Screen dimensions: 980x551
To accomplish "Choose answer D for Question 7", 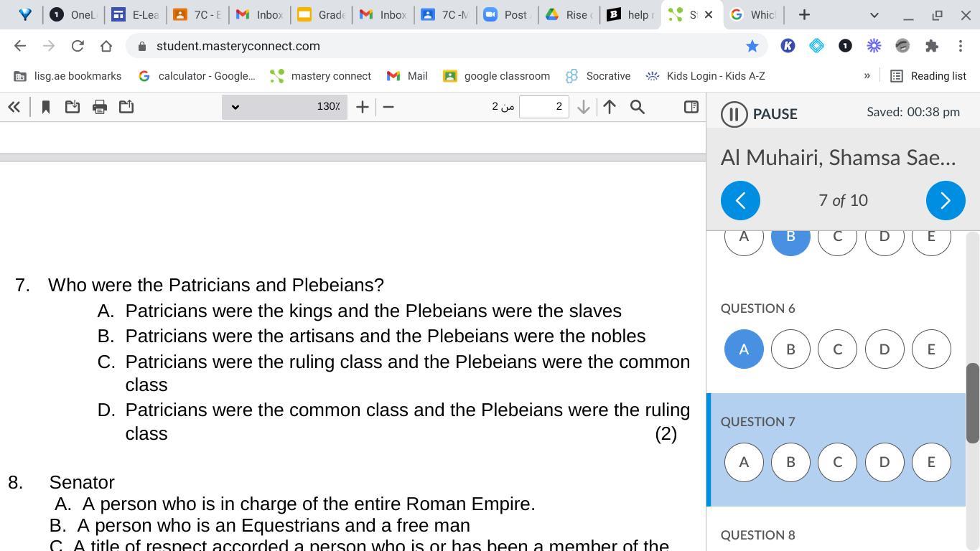I will pyautogui.click(x=884, y=462).
